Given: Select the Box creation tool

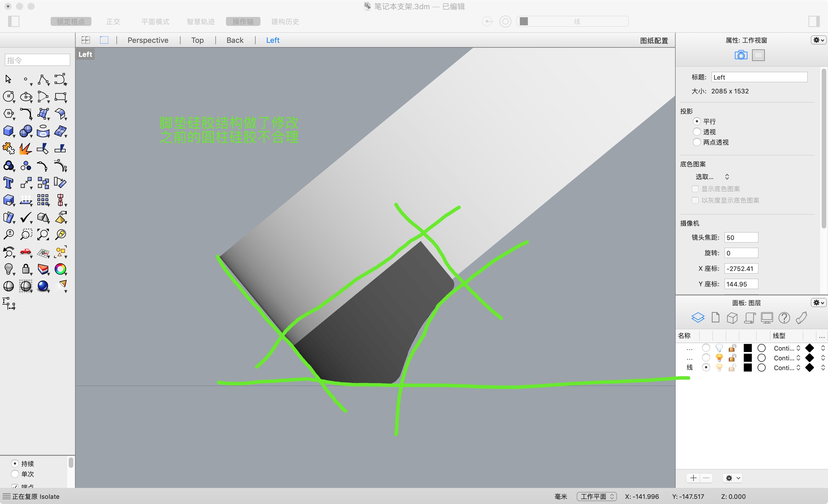Looking at the screenshot, I should pos(8,131).
